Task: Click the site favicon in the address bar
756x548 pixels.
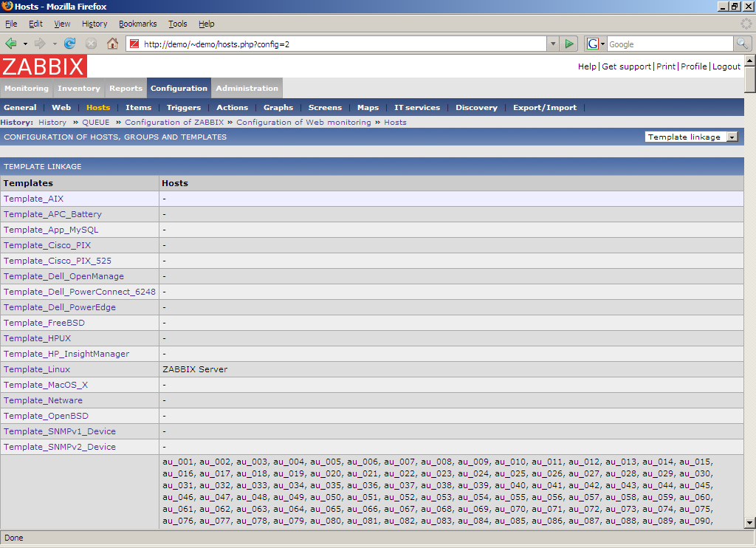Action: (134, 44)
